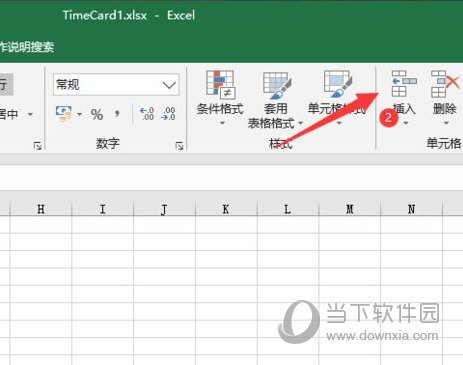Select column I header
This screenshot has height=365, width=463.
pos(102,209)
